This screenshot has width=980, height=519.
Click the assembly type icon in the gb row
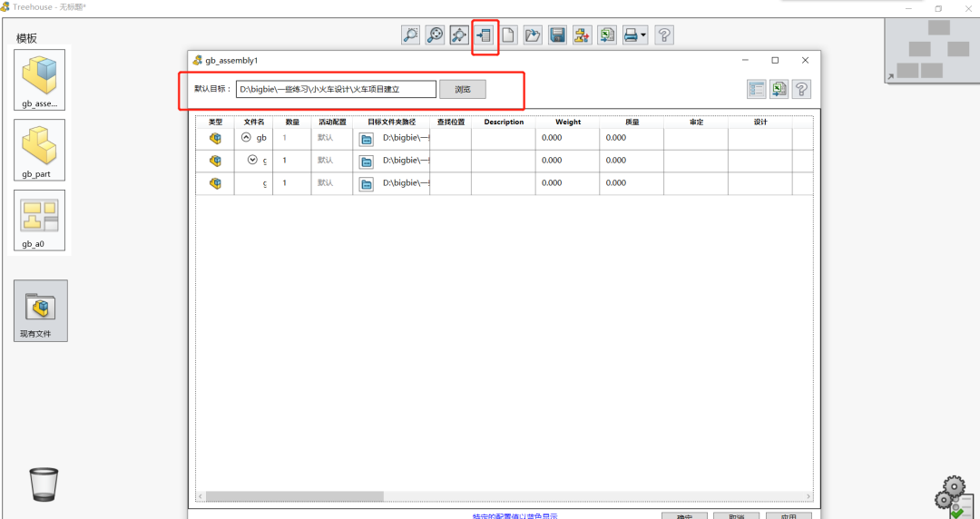215,138
